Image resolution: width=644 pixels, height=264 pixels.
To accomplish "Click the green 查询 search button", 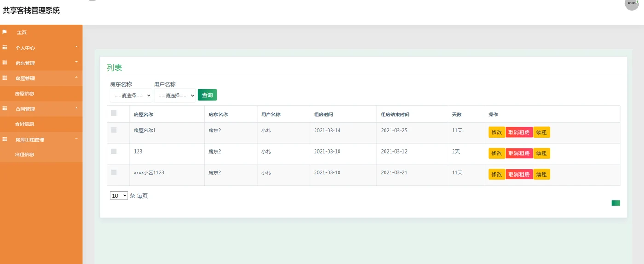I will tap(207, 95).
